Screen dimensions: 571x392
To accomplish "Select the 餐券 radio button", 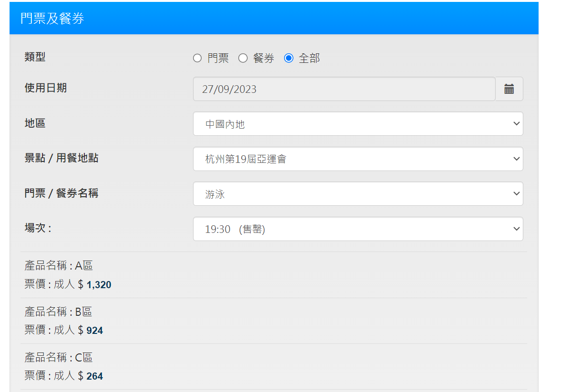I will pyautogui.click(x=243, y=58).
